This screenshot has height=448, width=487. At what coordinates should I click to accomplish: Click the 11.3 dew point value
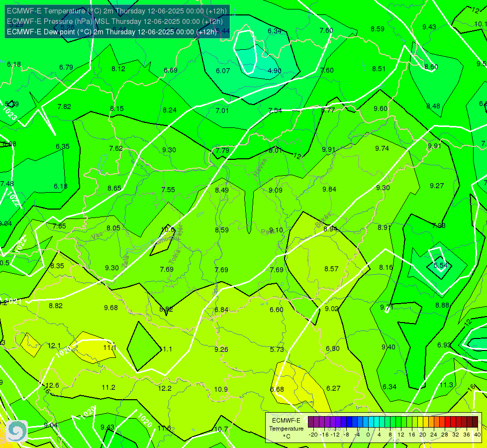point(447,385)
